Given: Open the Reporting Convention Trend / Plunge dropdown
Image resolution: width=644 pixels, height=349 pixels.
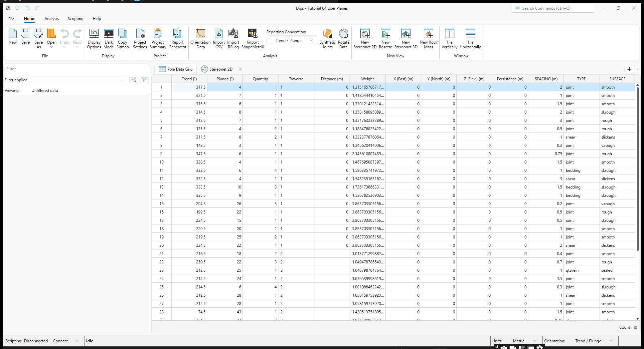Looking at the screenshot, I should 292,41.
